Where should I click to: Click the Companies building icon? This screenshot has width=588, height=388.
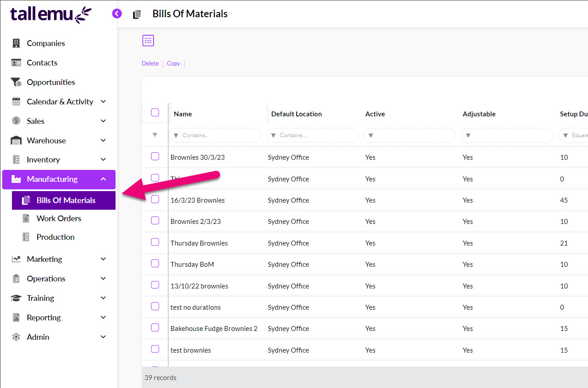click(16, 43)
